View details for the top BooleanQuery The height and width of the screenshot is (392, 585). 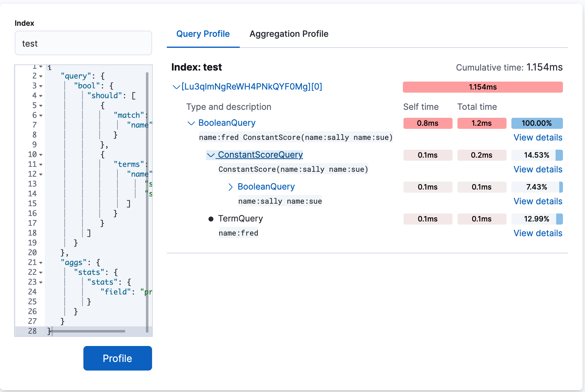[x=537, y=137]
